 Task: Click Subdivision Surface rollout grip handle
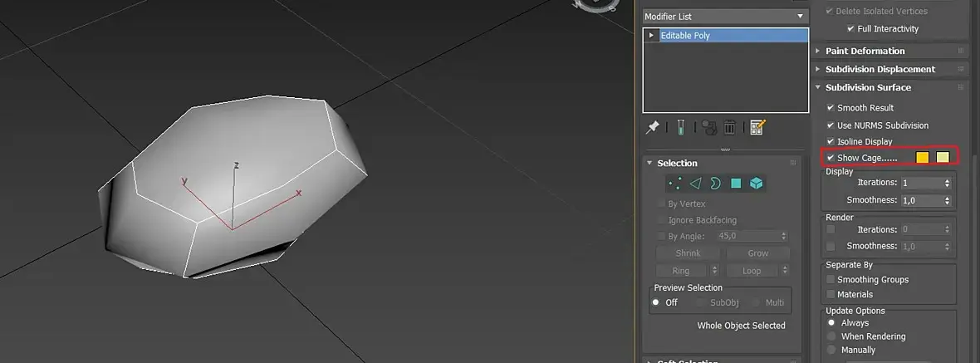(961, 87)
